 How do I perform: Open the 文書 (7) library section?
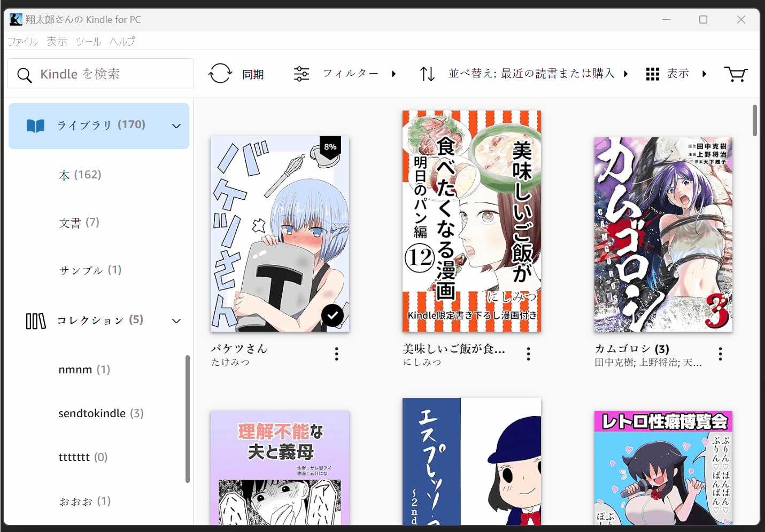point(79,223)
